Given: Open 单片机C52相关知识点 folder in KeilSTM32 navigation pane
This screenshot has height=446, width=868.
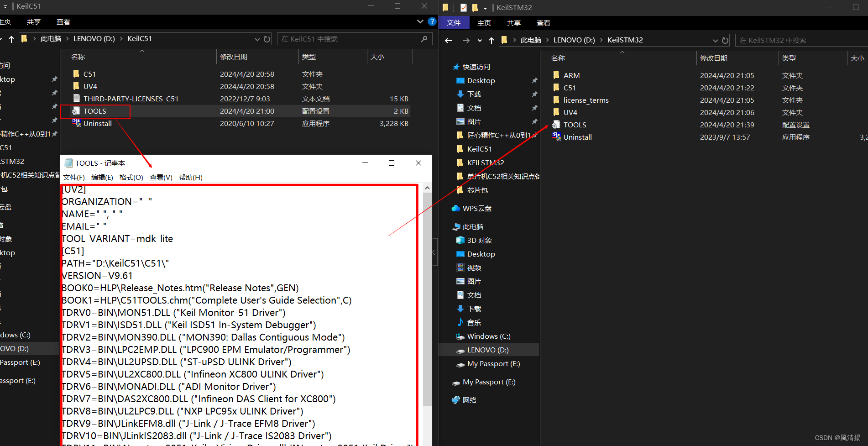Looking at the screenshot, I should pos(498,176).
